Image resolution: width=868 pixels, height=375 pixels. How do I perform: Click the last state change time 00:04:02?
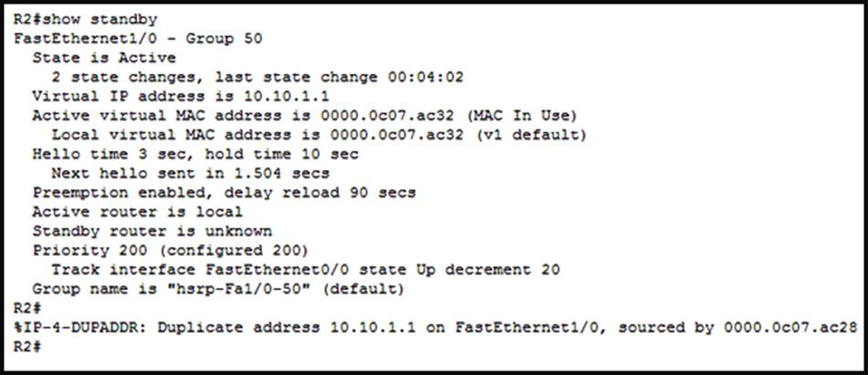pyautogui.click(x=425, y=77)
